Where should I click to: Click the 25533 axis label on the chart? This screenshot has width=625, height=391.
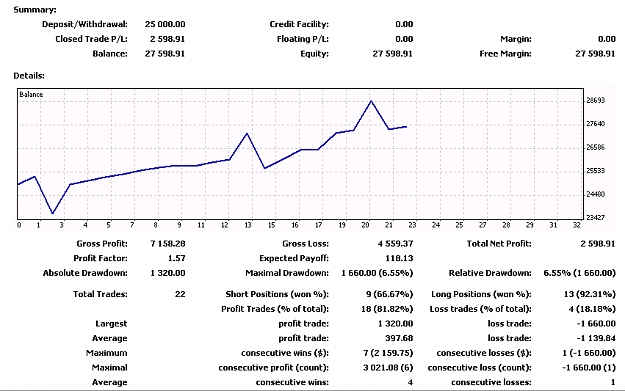(x=596, y=171)
